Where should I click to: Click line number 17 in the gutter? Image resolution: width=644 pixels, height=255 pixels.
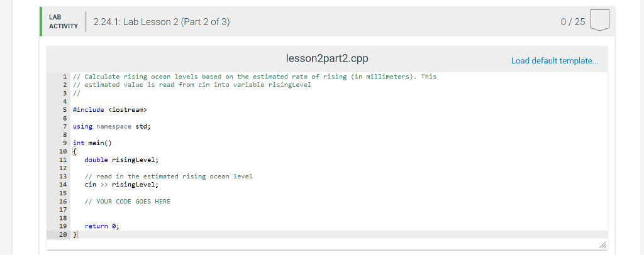pos(63,210)
